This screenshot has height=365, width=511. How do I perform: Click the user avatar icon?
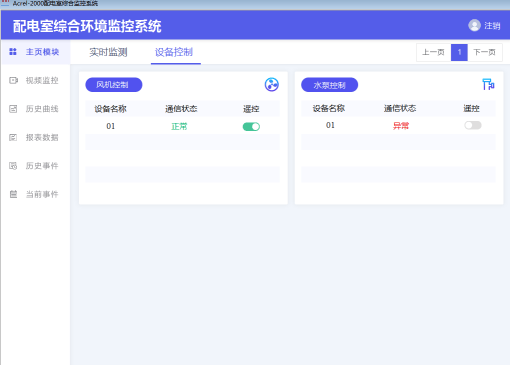point(474,25)
